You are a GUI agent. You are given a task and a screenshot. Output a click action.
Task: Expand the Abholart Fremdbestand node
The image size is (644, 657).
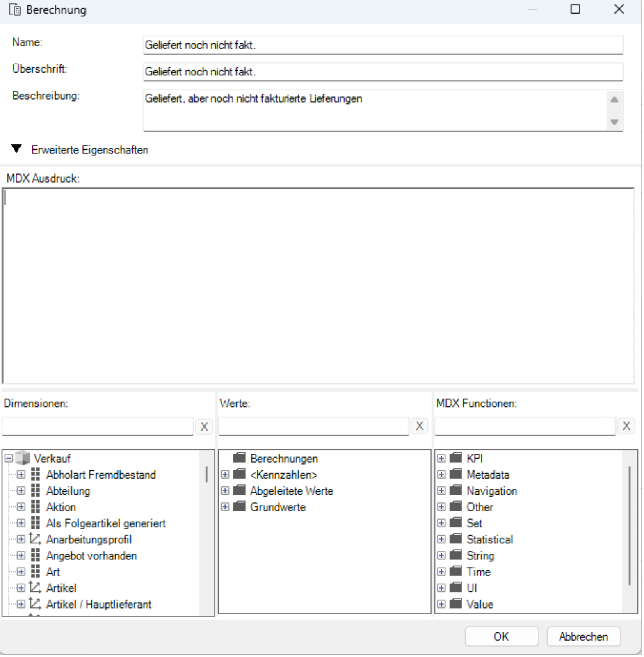[x=21, y=474]
